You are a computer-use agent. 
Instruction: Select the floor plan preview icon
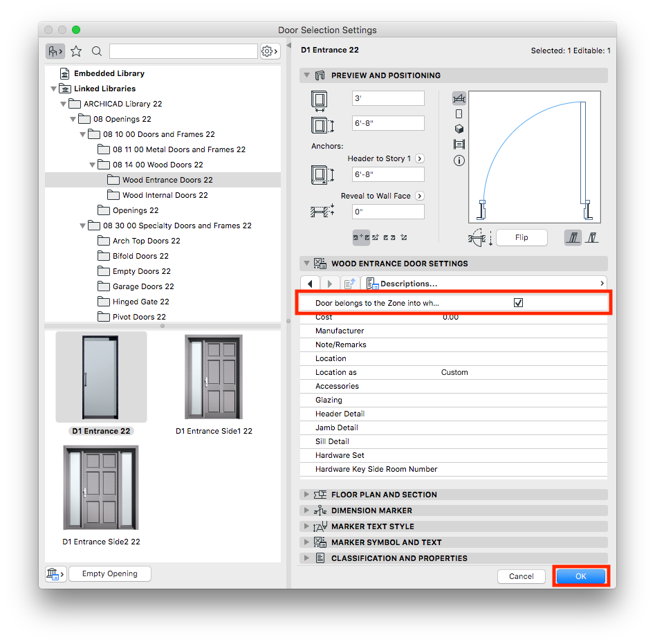[x=459, y=98]
